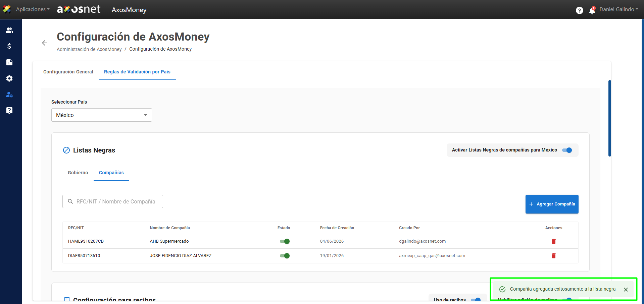Viewport: 644px width, 304px height.
Task: Click the 04/06/2026 date cell
Action: [332, 241]
